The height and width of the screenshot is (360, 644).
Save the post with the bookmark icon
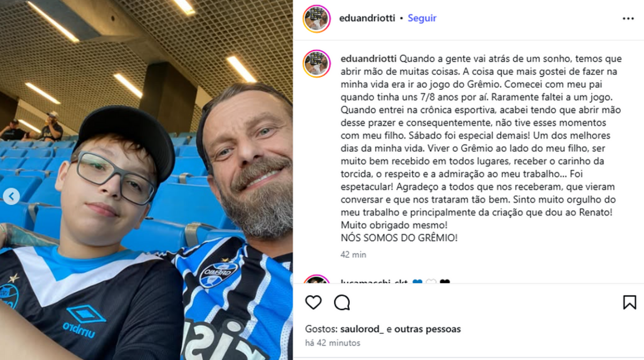[630, 303]
